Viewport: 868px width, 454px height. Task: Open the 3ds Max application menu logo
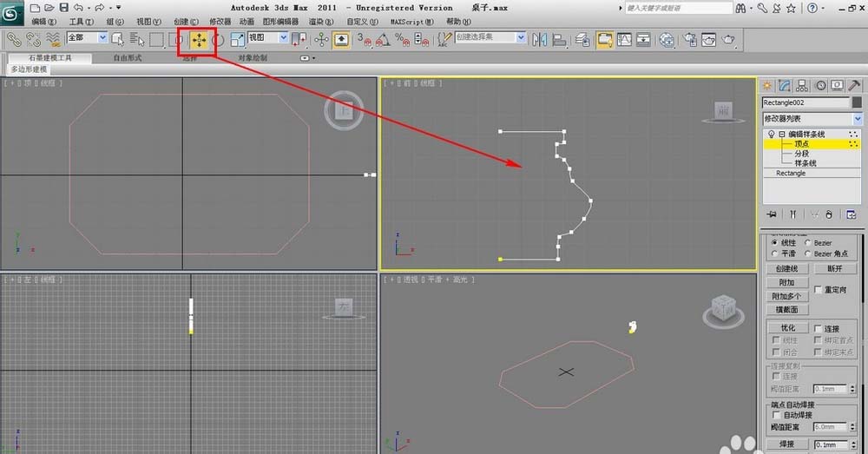(x=11, y=13)
